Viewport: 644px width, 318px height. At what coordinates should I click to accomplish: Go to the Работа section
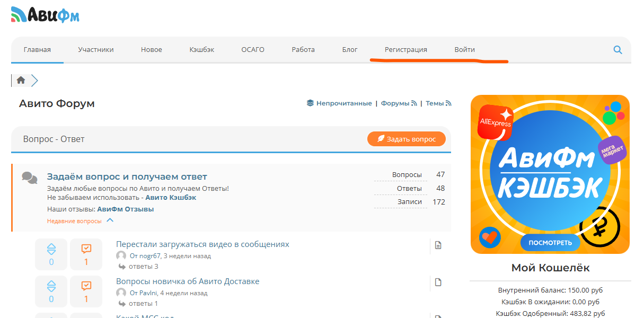(x=303, y=50)
